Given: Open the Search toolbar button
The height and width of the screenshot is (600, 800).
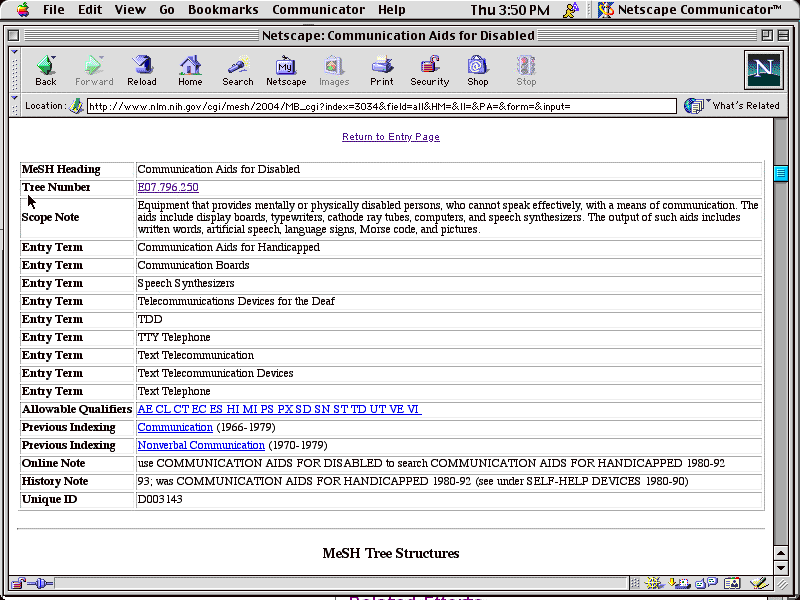Looking at the screenshot, I should tap(238, 70).
